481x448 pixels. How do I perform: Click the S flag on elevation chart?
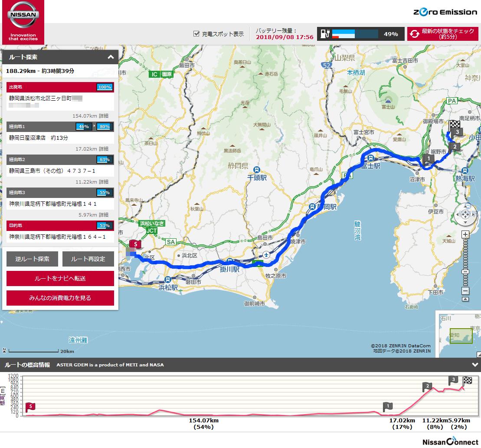pos(30,407)
